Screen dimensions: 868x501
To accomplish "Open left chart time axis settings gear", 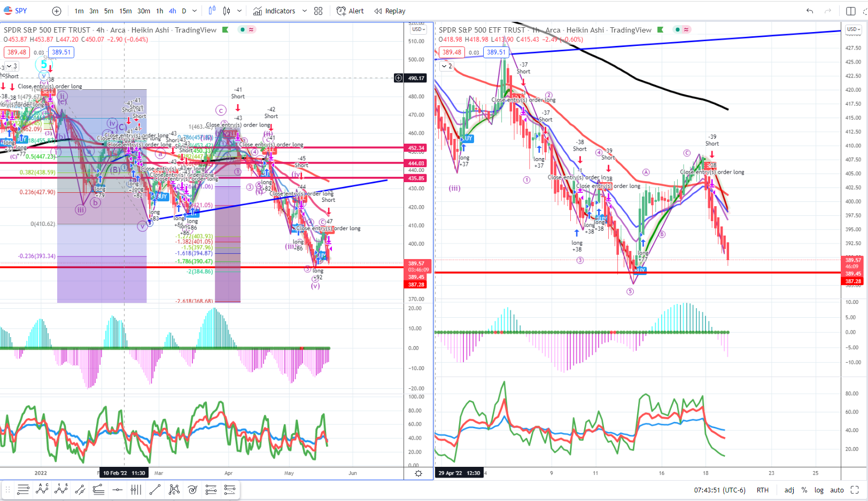I will coord(418,473).
